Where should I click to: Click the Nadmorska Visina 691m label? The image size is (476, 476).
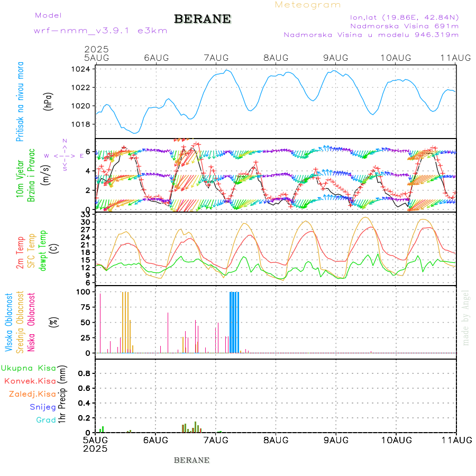pyautogui.click(x=404, y=25)
